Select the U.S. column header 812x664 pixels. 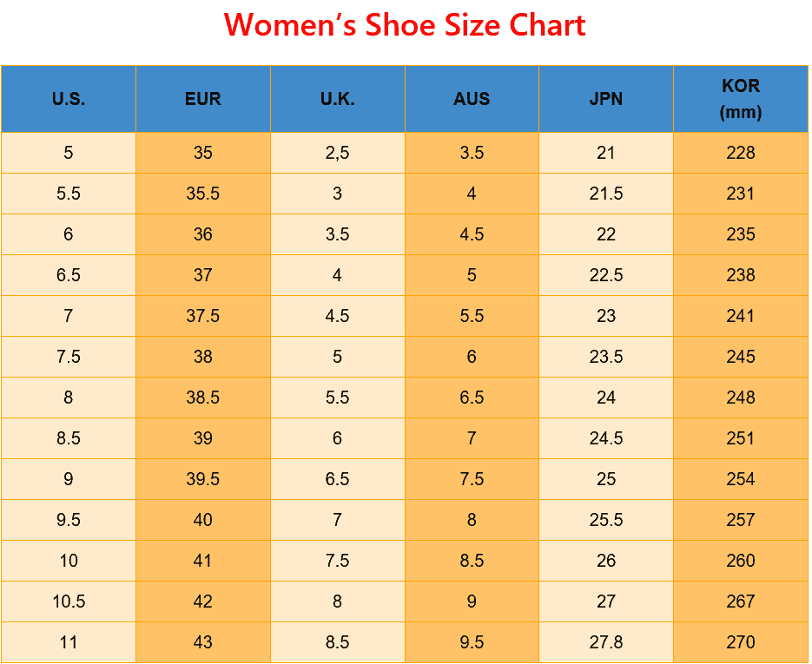(x=69, y=99)
